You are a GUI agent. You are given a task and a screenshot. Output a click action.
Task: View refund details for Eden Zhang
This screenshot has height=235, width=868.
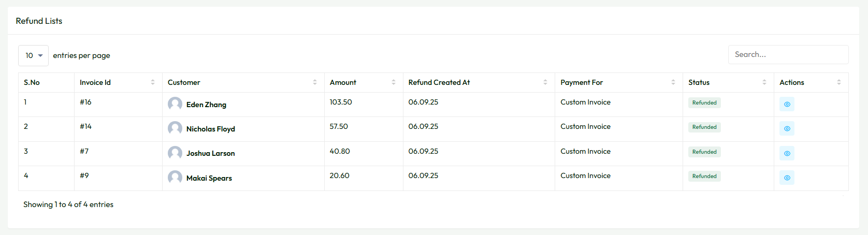pyautogui.click(x=787, y=104)
